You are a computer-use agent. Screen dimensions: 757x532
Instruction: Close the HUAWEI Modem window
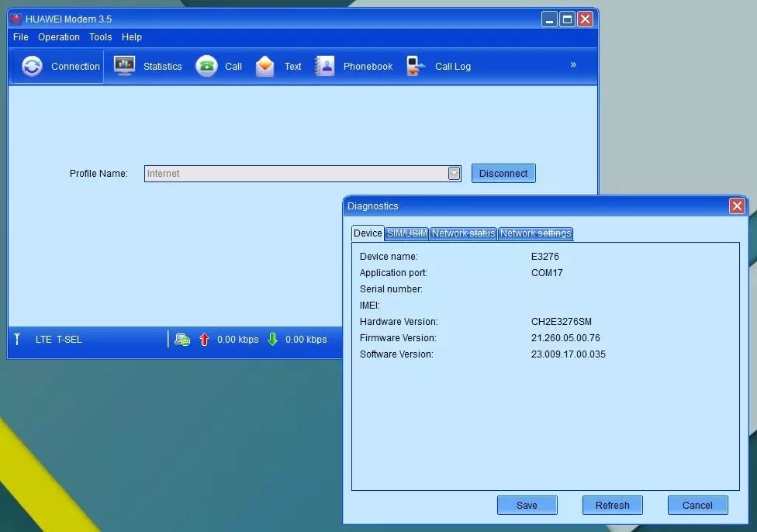coord(585,19)
